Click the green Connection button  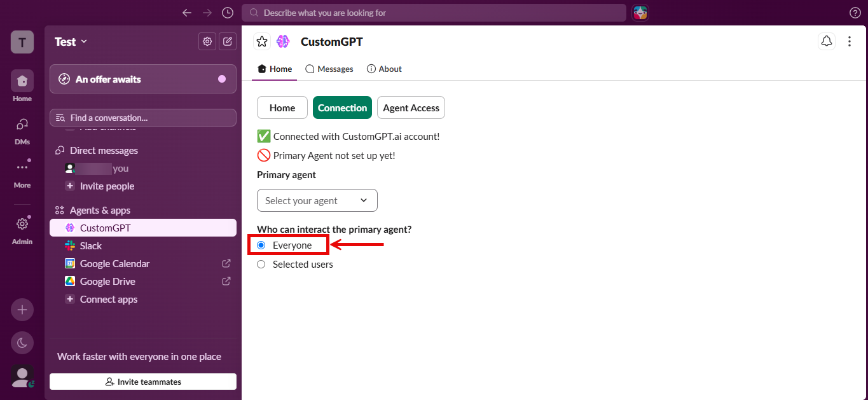click(342, 107)
